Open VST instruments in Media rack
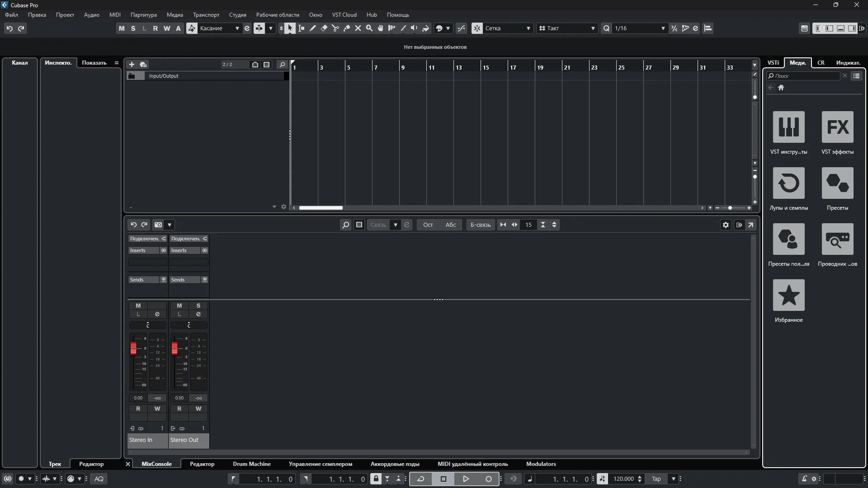The width and height of the screenshot is (868, 488). [x=788, y=127]
